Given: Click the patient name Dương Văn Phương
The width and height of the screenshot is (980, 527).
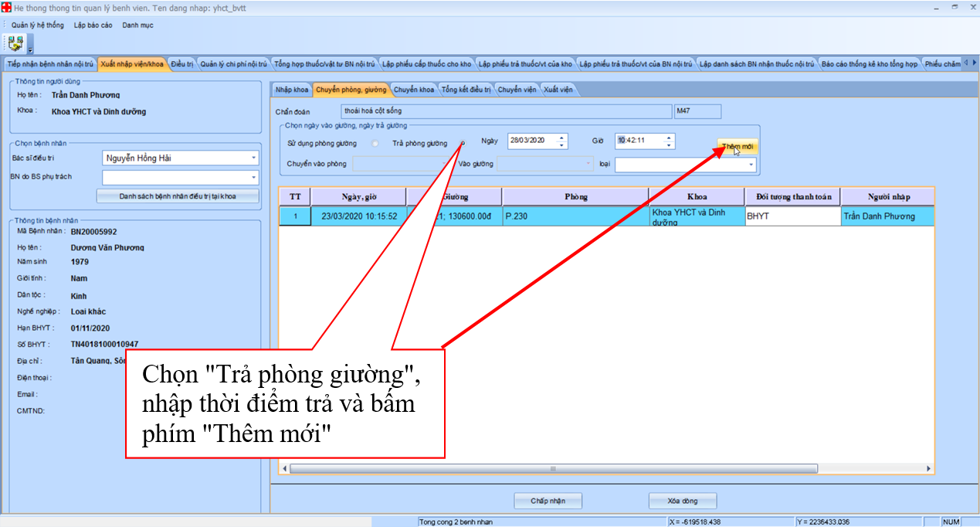Looking at the screenshot, I should (107, 247).
